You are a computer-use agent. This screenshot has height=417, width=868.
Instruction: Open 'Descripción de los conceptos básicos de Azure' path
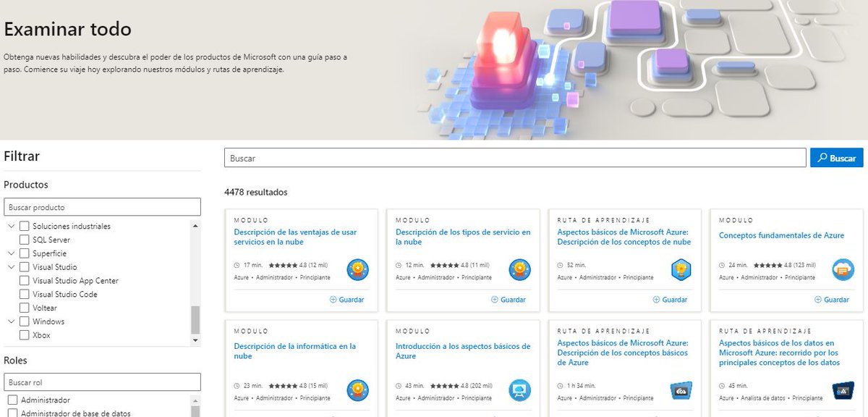point(623,352)
